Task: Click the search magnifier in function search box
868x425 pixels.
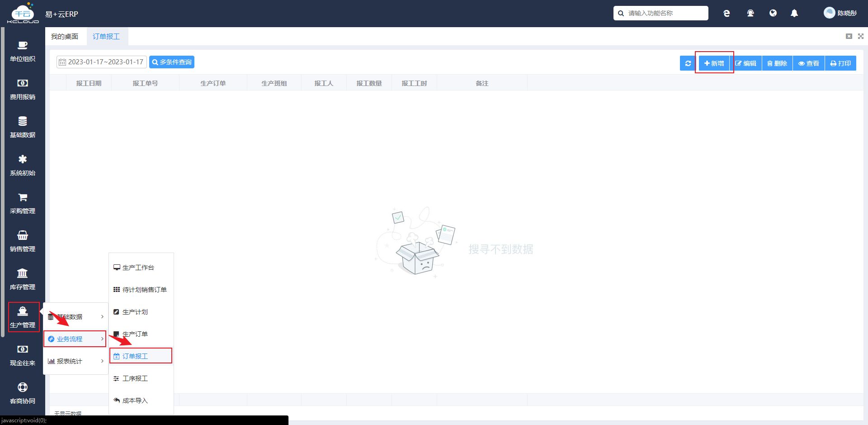Action: pos(621,13)
